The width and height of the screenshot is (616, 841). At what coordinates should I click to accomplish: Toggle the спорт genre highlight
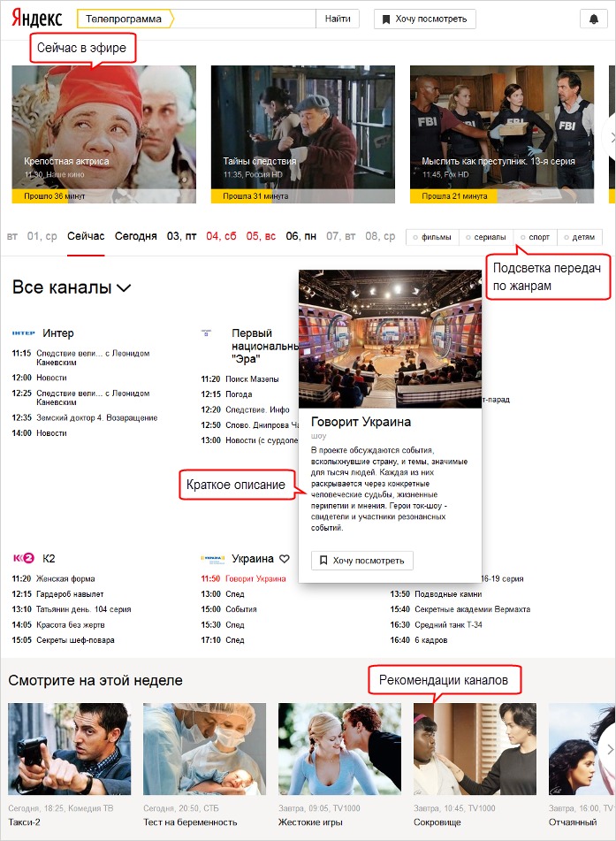click(535, 237)
